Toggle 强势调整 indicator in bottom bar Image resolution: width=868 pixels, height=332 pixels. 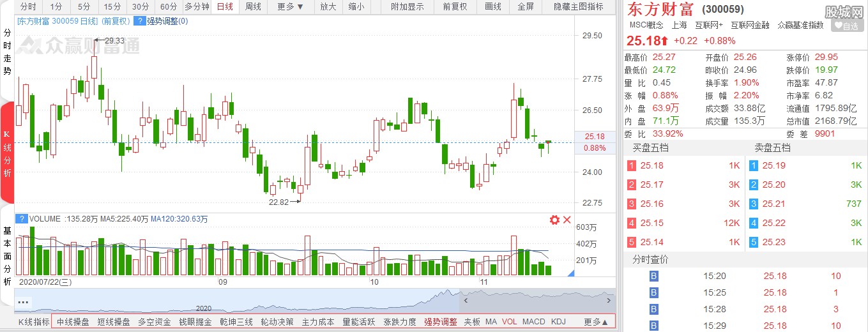coord(441,322)
